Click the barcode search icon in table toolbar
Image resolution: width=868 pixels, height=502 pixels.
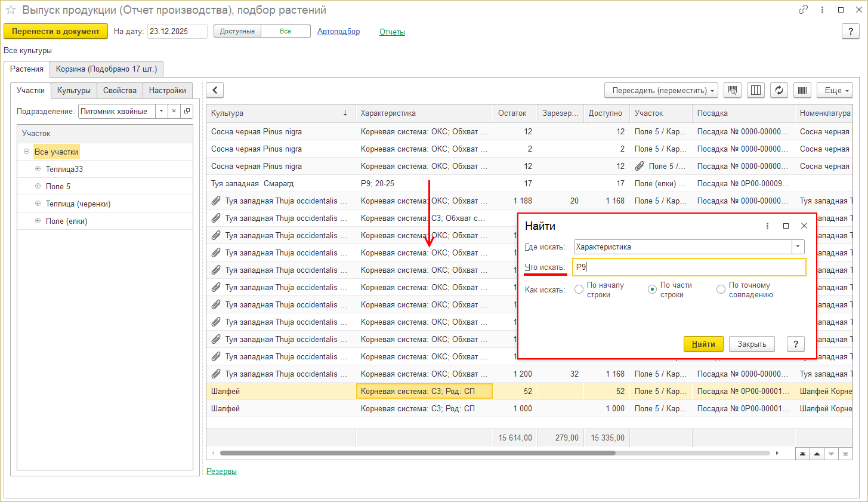coord(733,91)
